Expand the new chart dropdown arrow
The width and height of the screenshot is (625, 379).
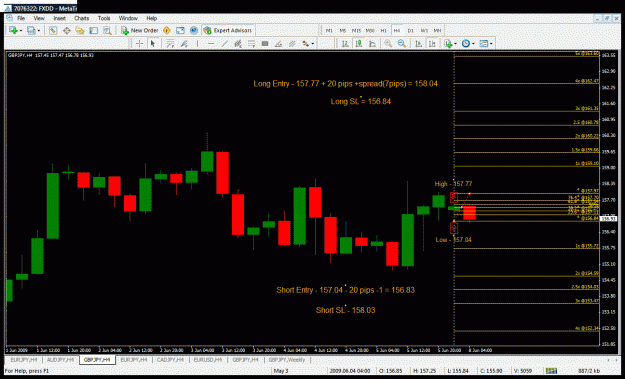tap(20, 31)
